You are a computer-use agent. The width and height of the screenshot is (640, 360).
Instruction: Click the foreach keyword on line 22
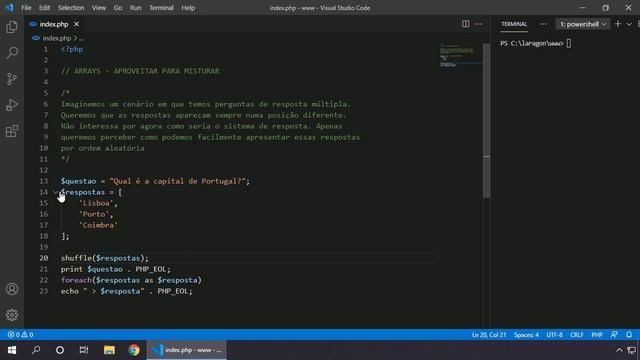pyautogui.click(x=76, y=280)
